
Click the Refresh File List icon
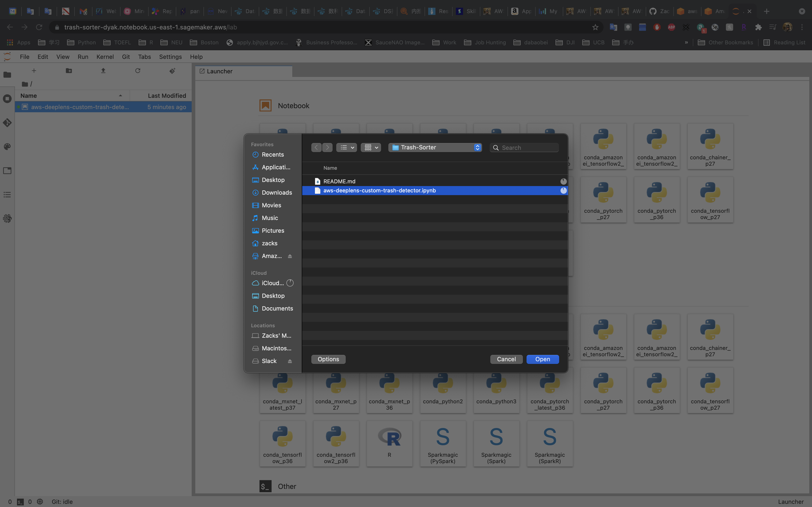[x=138, y=71]
